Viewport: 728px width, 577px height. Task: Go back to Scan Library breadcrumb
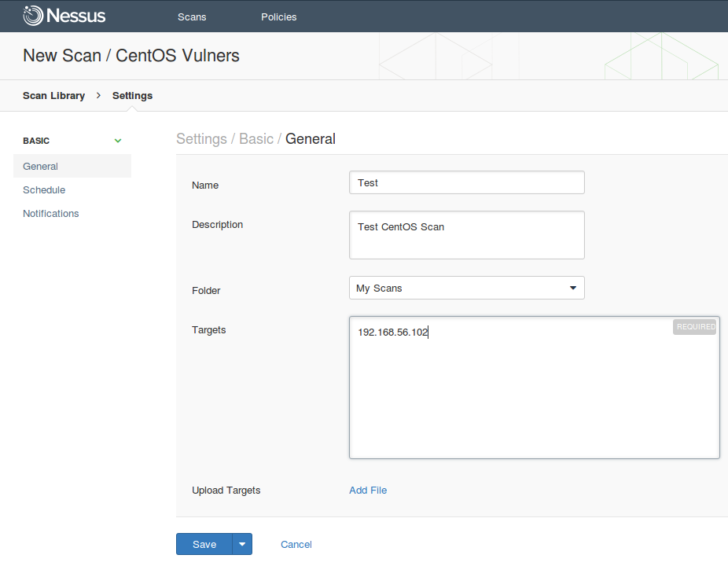coord(54,96)
